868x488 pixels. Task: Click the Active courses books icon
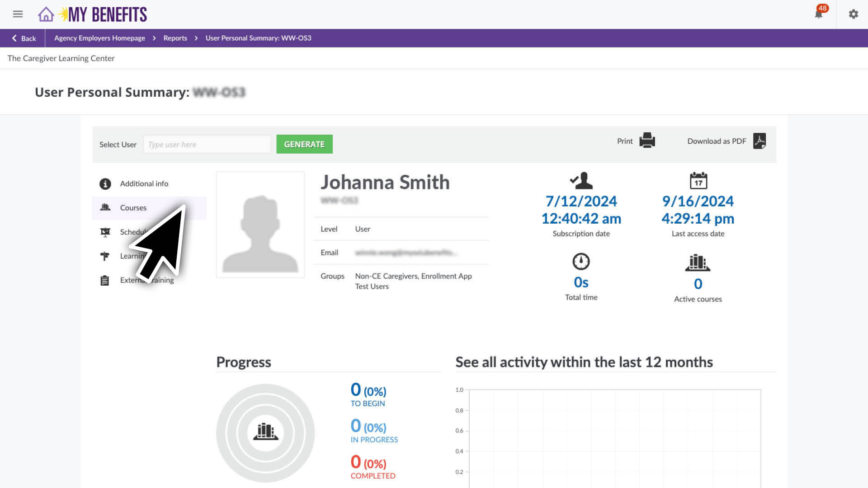[698, 263]
